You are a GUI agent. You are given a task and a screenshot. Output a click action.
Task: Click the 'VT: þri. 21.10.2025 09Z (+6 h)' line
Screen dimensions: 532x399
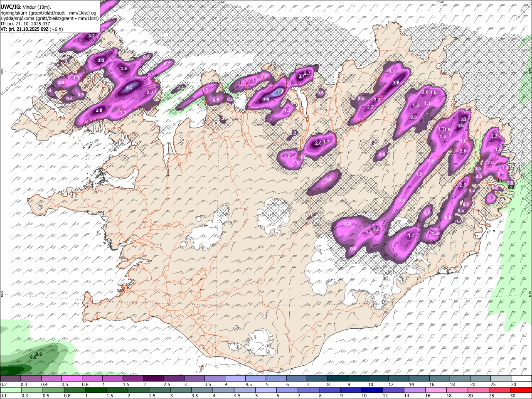(32, 29)
